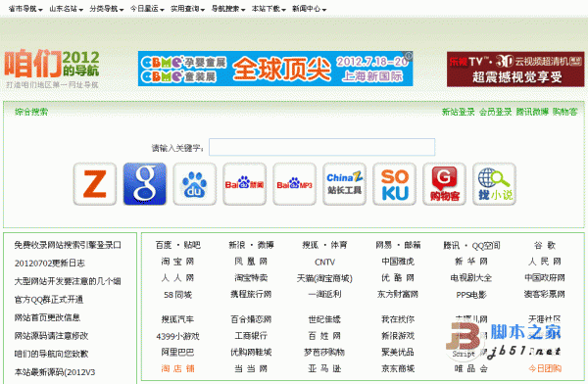Visit the 凤凰网 link

tap(251, 262)
